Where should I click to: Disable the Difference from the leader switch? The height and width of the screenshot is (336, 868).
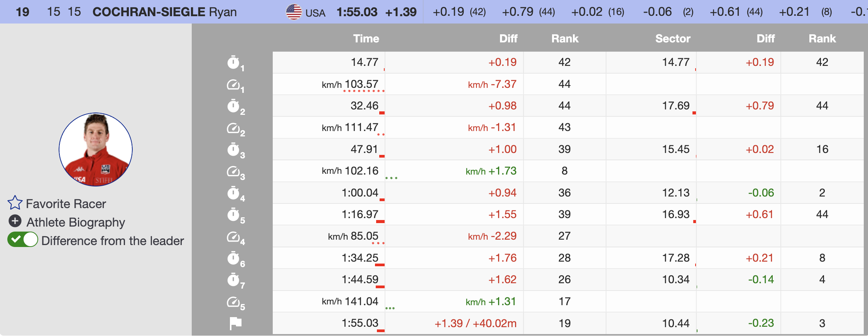point(23,240)
